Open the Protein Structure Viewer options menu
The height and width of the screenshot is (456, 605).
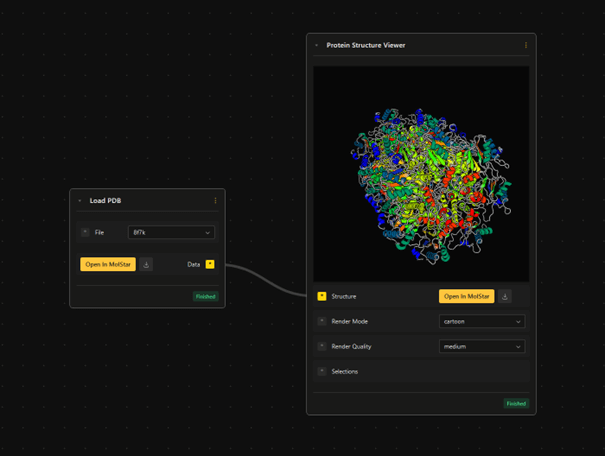point(526,45)
